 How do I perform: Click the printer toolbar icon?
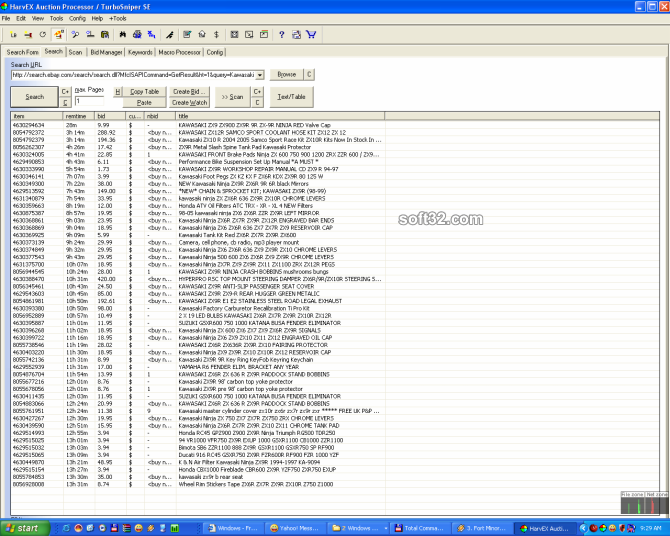[x=137, y=35]
